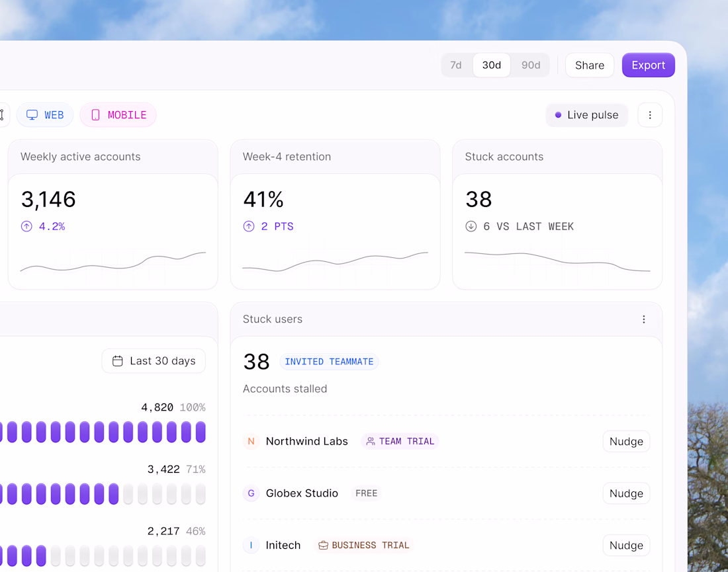728x572 pixels.
Task: Click the down-arrow icon beside 6 VS LAST WEEK
Action: click(x=471, y=226)
